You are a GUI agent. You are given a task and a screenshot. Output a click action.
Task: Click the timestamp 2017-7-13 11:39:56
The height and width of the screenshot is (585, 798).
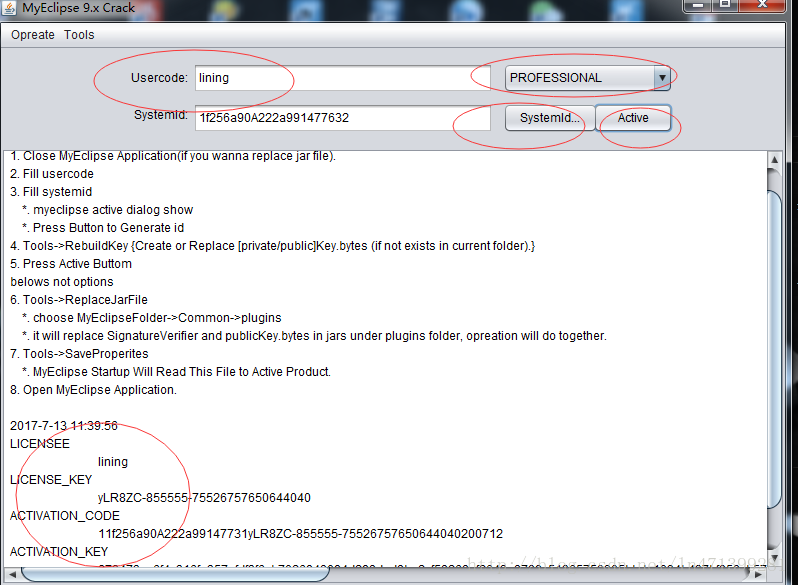pos(64,426)
